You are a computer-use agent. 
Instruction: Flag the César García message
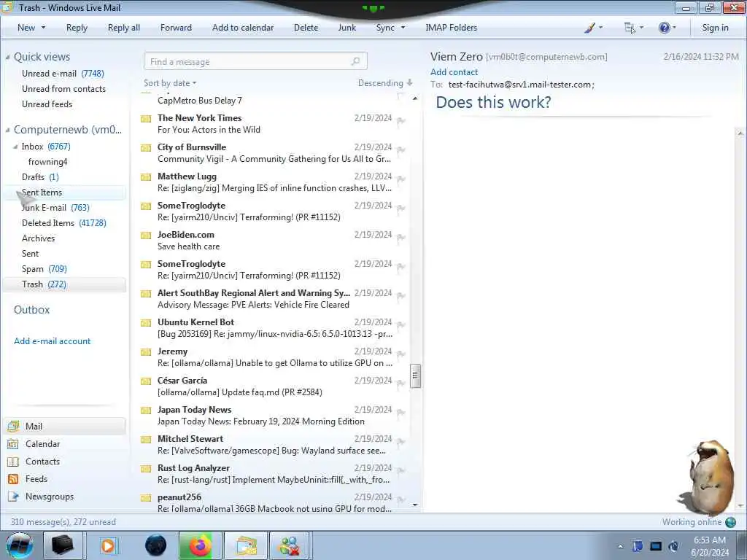click(400, 384)
